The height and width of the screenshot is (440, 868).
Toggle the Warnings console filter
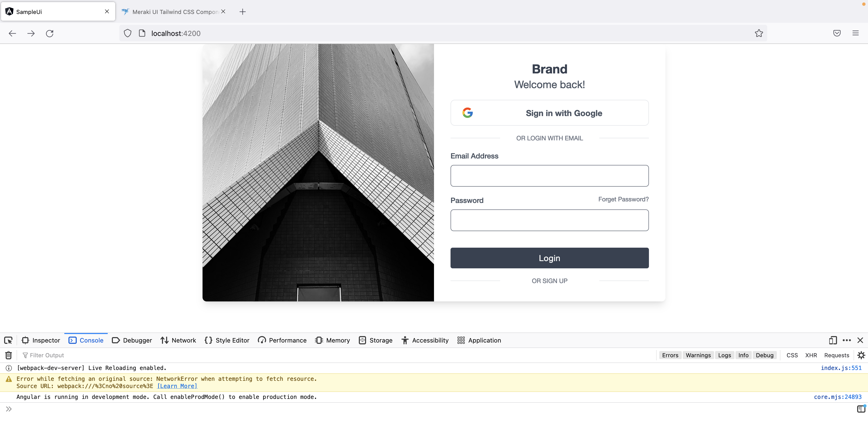click(x=698, y=355)
